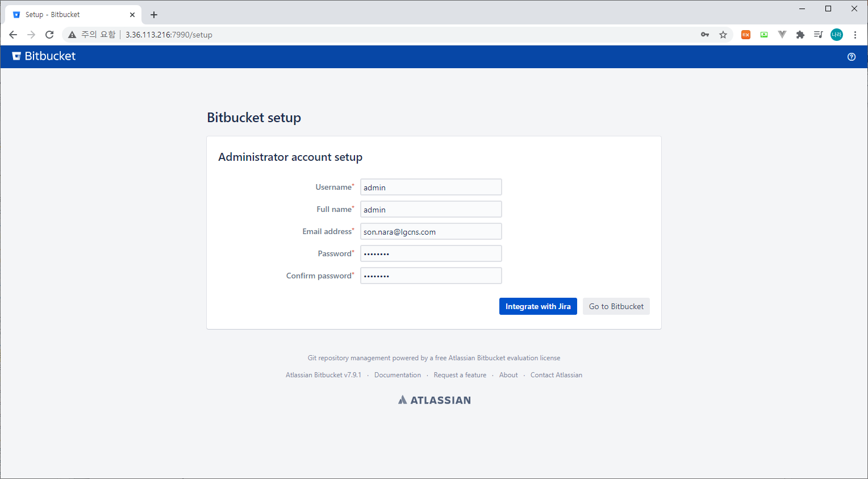Click the Bitbucket setup heading text
This screenshot has height=479, width=868.
click(x=254, y=118)
